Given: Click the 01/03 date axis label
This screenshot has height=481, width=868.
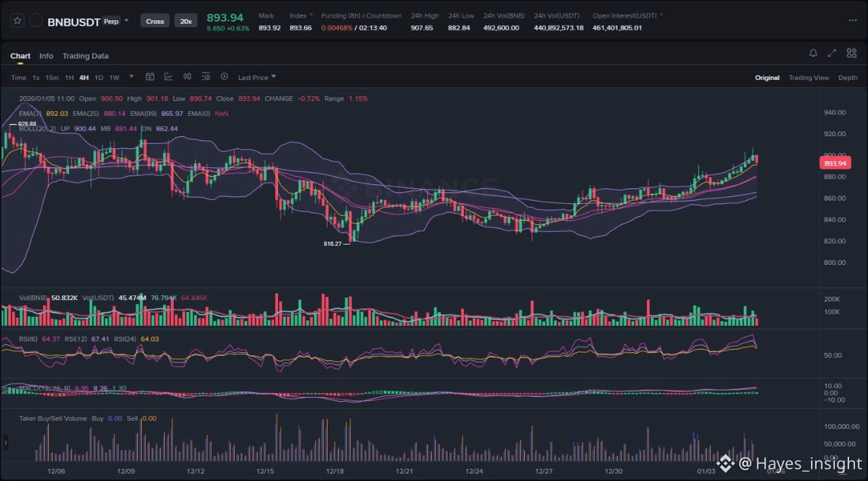Looking at the screenshot, I should 707,471.
